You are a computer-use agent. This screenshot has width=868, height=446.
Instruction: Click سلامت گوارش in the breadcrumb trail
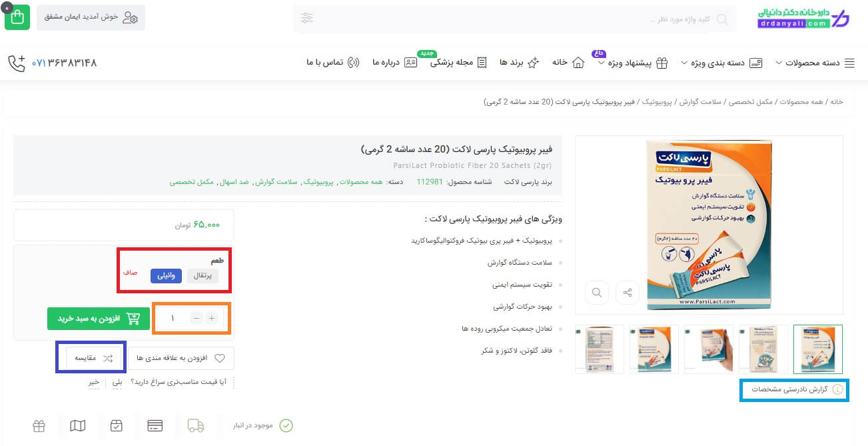click(x=700, y=102)
